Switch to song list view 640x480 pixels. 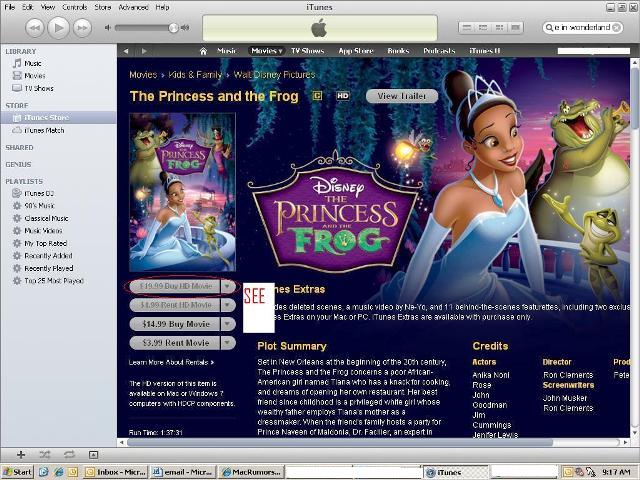point(467,27)
